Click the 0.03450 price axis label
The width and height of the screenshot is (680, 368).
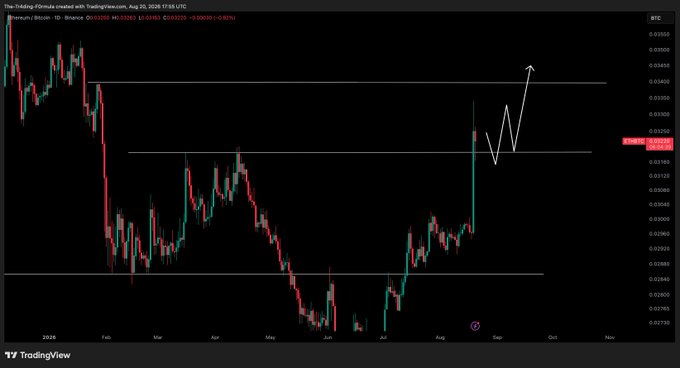coord(660,65)
